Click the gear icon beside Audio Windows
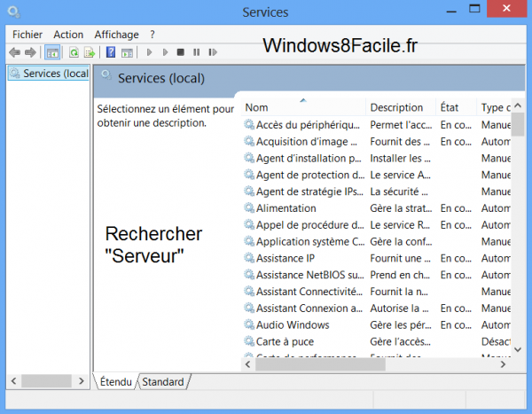The height and width of the screenshot is (414, 532). coord(249,324)
